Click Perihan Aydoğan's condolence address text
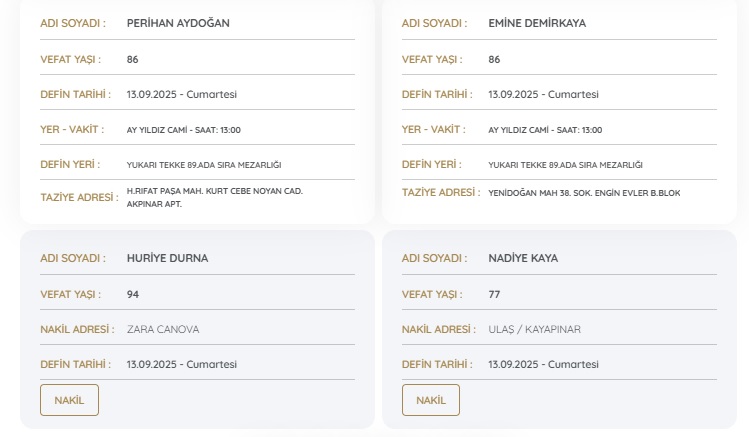The image size is (749, 437). click(214, 197)
